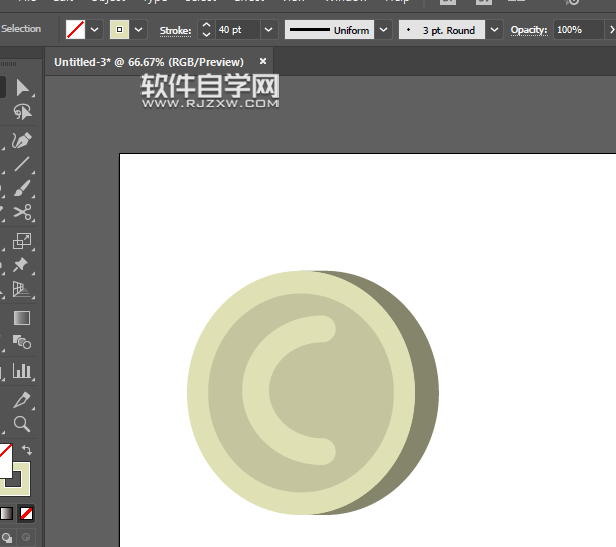Select the Scale tool

point(22,241)
